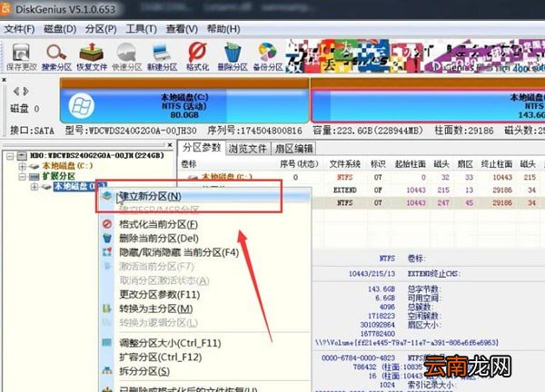Open the 工具(T) menu
This screenshot has height=392, width=545.
[x=141, y=29]
